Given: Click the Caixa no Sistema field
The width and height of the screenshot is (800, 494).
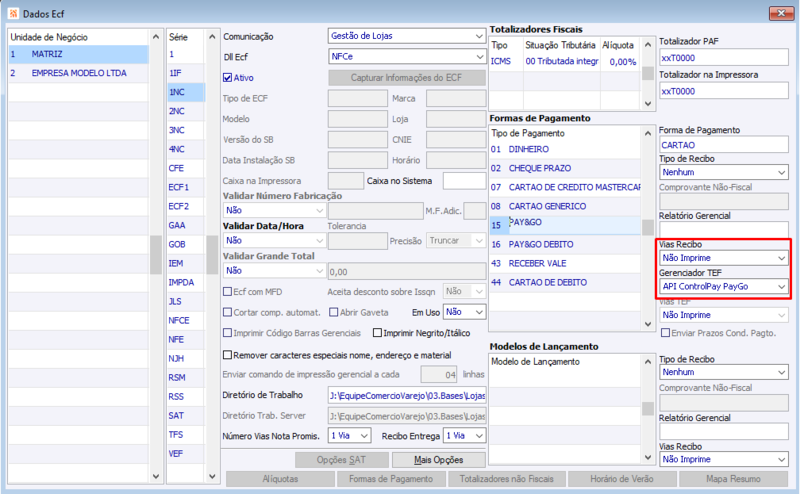Looking at the screenshot, I should pos(464,181).
